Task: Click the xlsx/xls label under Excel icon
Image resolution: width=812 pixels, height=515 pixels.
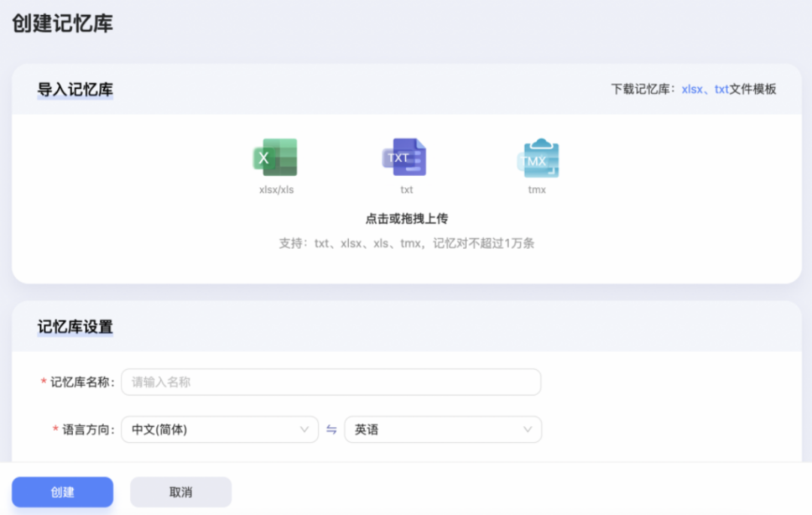Action: pos(277,190)
